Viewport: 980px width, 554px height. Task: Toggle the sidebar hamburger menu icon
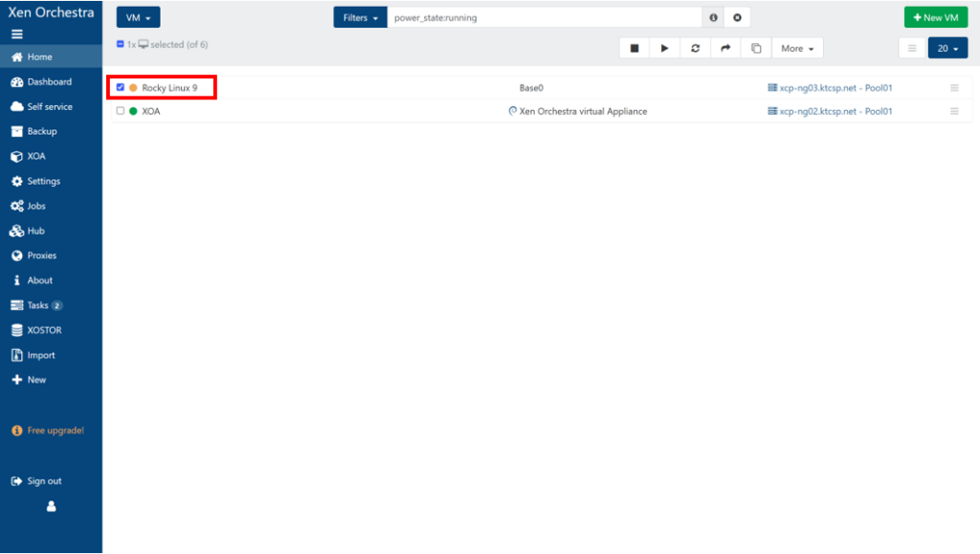[17, 34]
